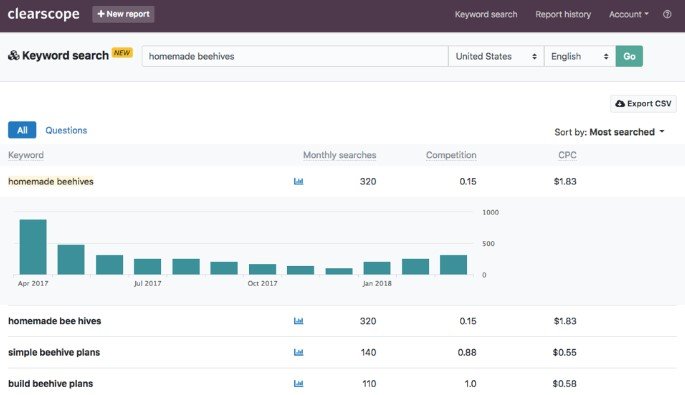Show chart for build beehive plans
The height and width of the screenshot is (395, 685).
click(298, 384)
